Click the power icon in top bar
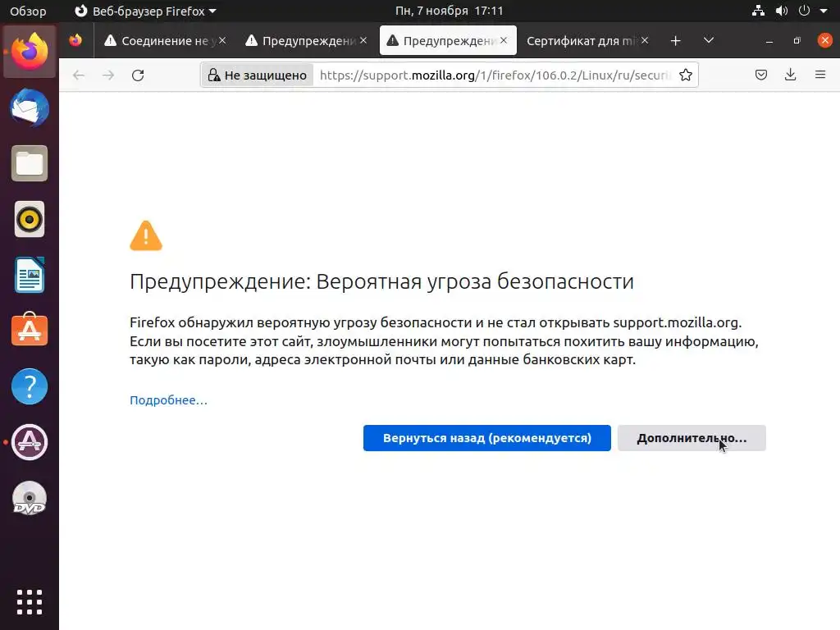 [x=804, y=11]
